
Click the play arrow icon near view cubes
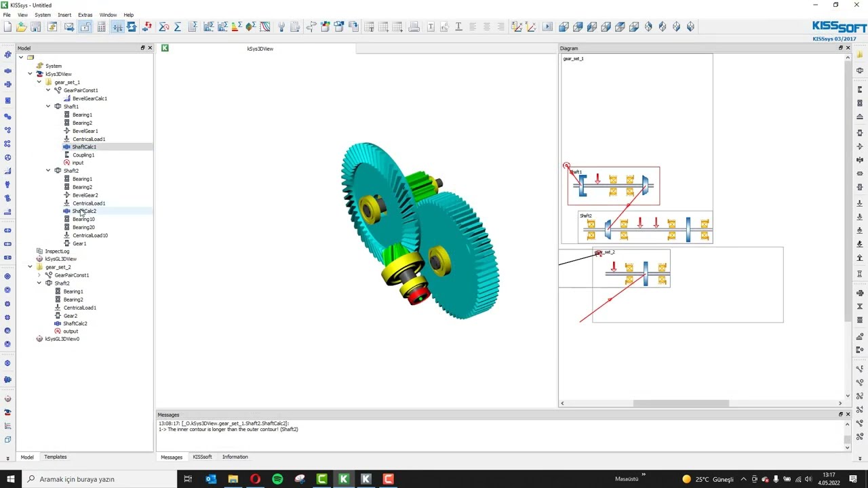pos(547,27)
